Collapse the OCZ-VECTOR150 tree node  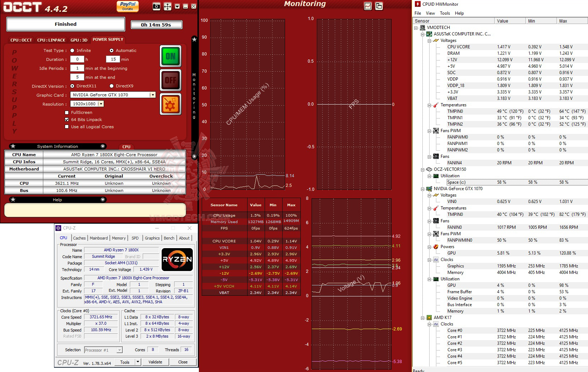[x=423, y=169]
